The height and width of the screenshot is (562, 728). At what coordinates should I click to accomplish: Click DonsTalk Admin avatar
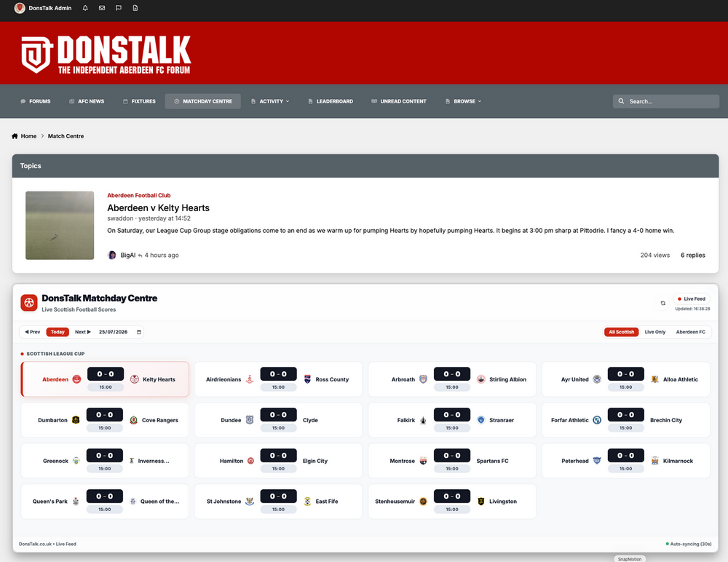pyautogui.click(x=20, y=8)
